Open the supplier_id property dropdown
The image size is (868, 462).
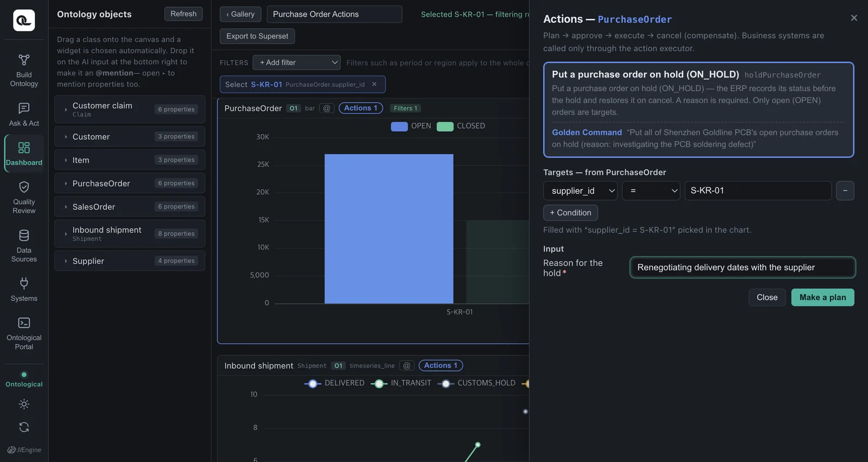(580, 191)
